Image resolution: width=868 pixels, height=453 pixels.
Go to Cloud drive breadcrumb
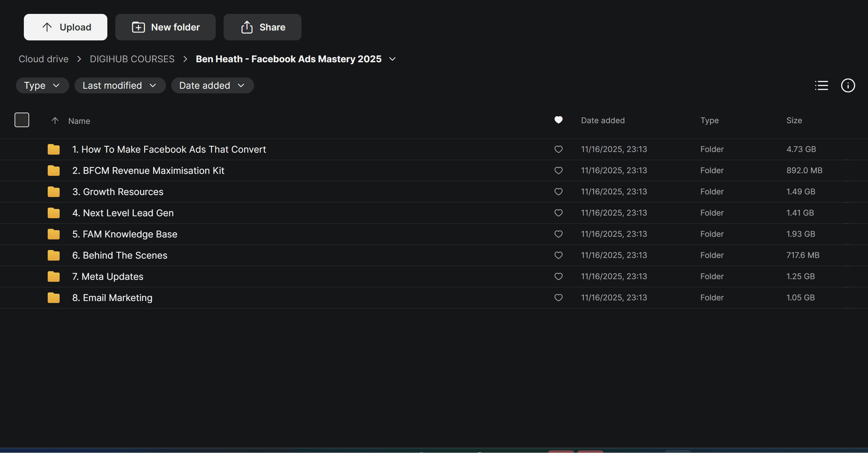click(x=43, y=59)
